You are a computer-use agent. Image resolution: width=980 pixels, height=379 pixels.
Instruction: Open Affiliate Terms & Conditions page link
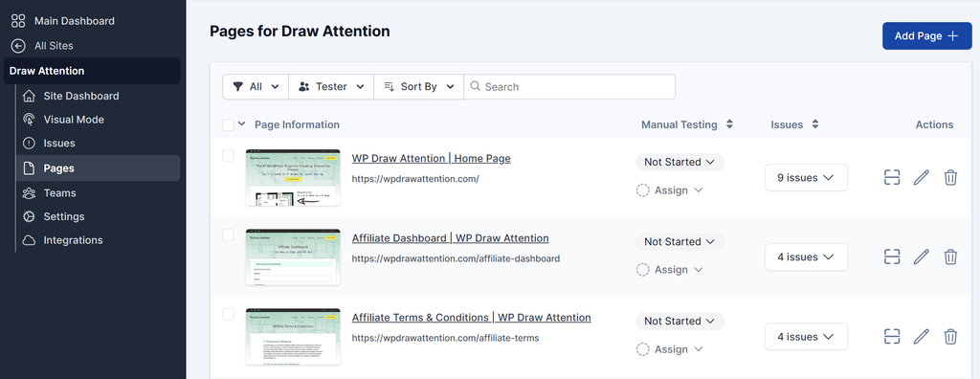pyautogui.click(x=471, y=318)
